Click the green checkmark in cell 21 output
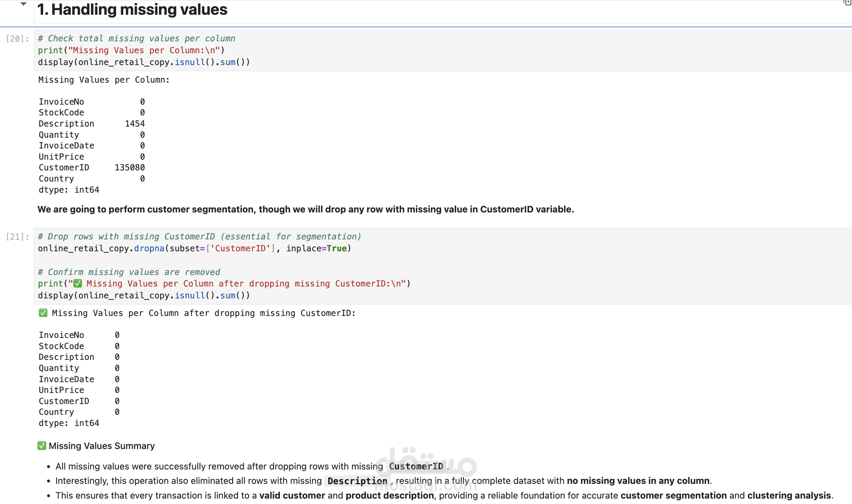852x504 pixels. 43,313
